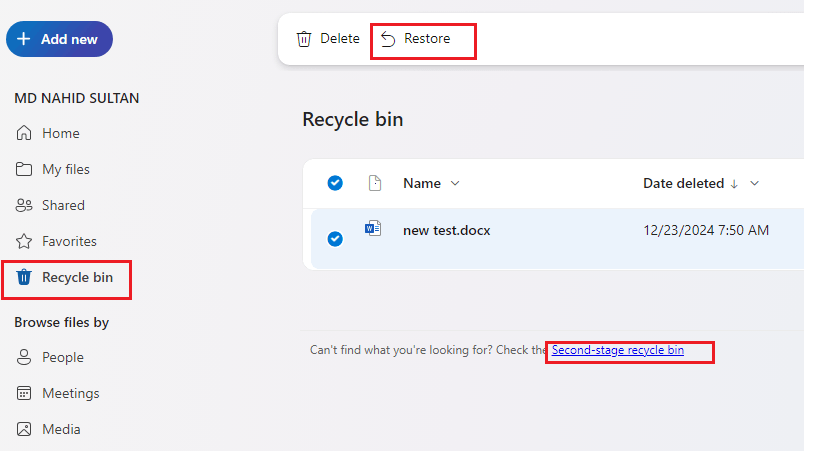Click the Favorites star icon
The image size is (818, 451).
click(x=24, y=241)
